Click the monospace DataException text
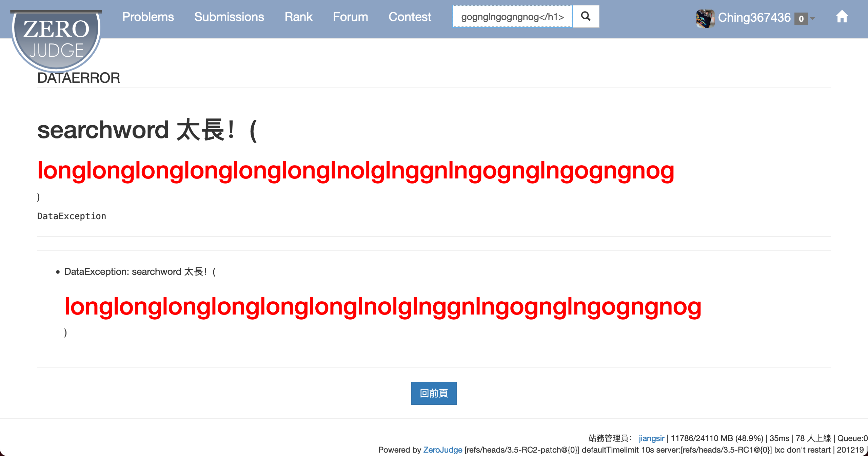 (x=72, y=216)
